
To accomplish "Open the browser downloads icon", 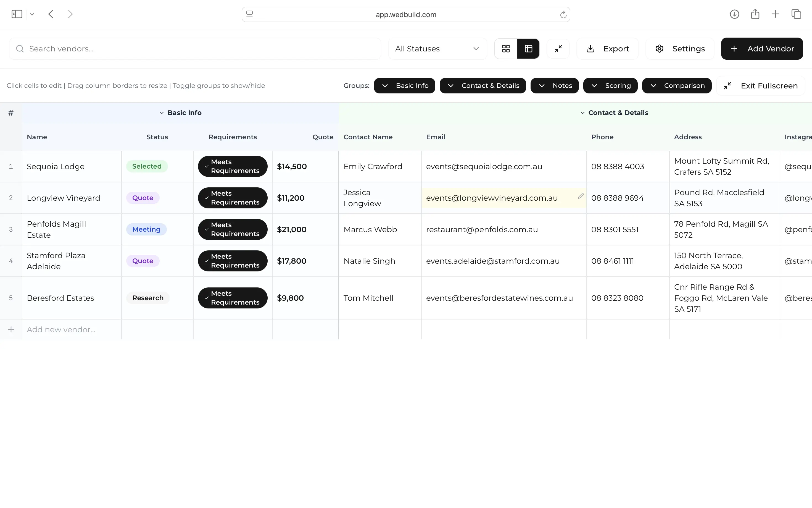I will click(x=734, y=14).
